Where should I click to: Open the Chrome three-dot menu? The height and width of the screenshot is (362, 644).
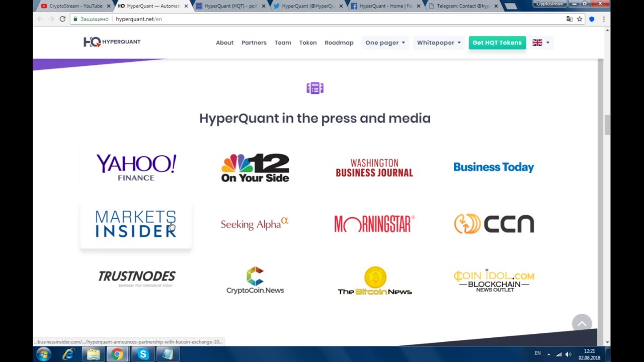tap(603, 19)
